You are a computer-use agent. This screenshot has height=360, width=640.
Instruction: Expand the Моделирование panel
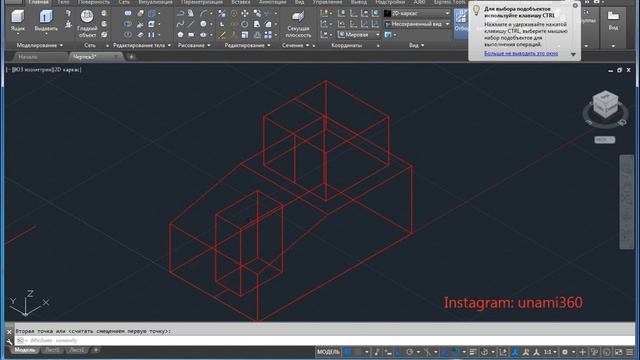pos(40,45)
